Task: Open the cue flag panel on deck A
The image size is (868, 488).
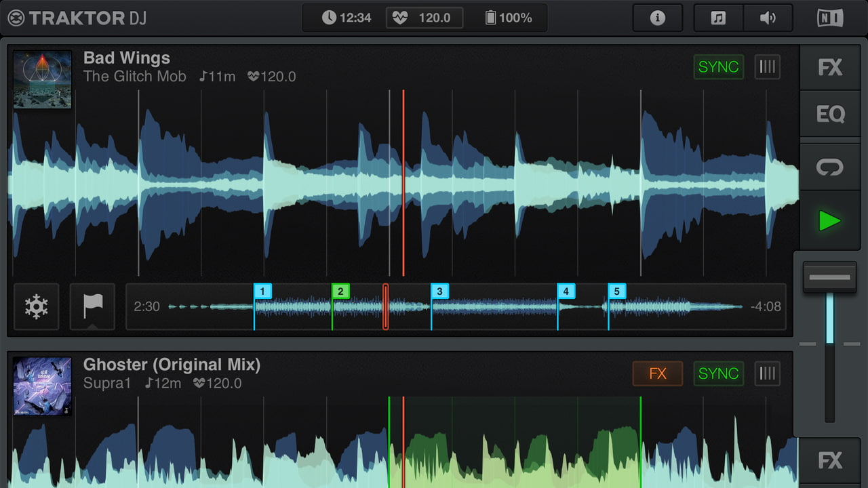Action: 92,307
